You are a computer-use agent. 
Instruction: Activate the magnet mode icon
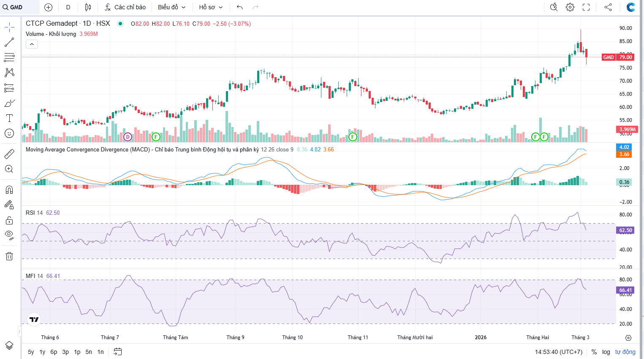click(x=9, y=189)
